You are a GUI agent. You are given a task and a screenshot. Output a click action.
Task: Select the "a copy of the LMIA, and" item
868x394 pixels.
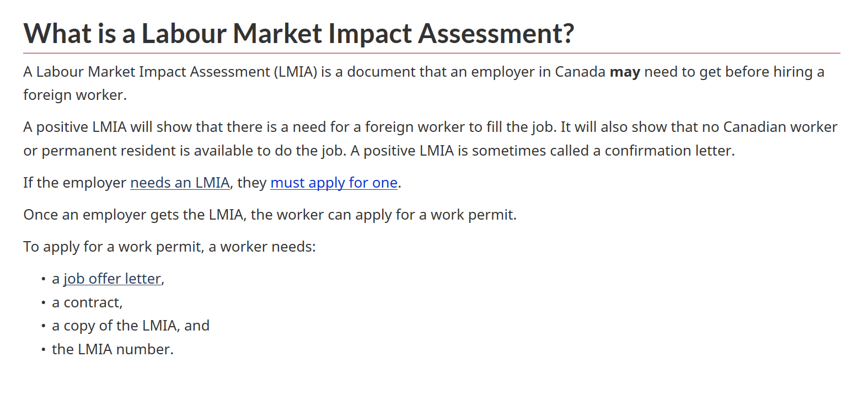[131, 326]
